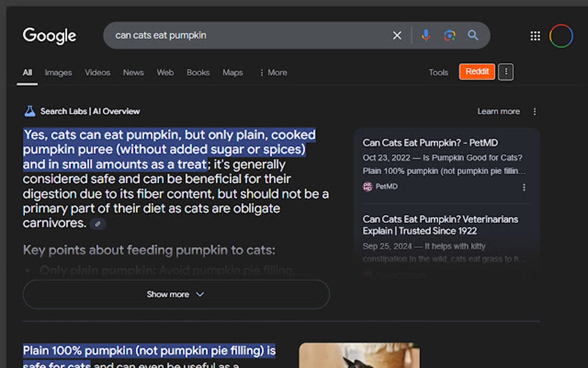Expand the AI Overview with Show more

(x=176, y=294)
